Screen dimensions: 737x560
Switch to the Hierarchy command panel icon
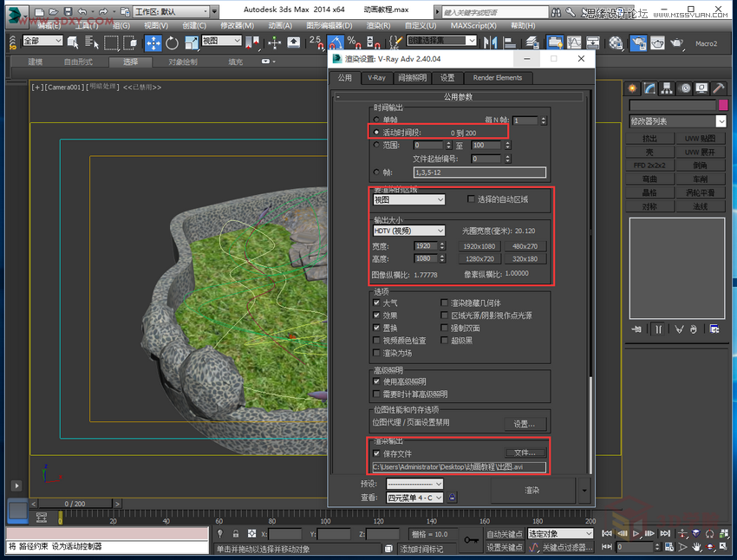point(668,88)
